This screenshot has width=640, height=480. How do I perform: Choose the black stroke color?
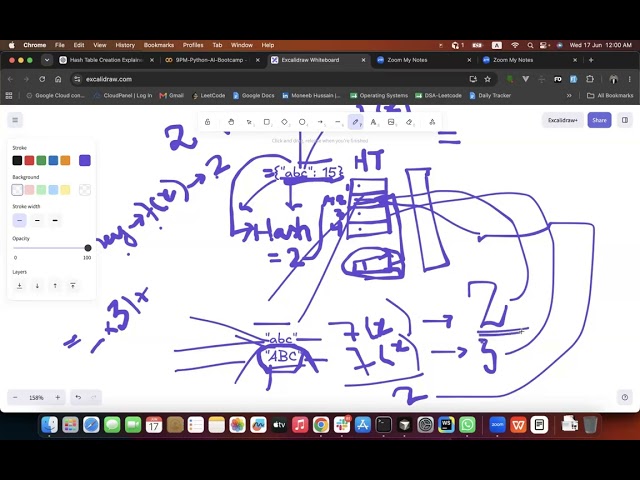[x=17, y=160]
